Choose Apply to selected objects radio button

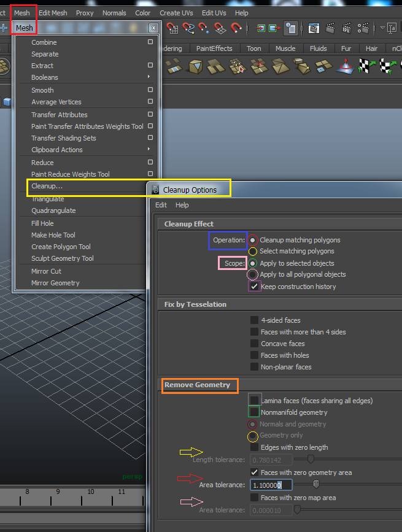coord(252,263)
